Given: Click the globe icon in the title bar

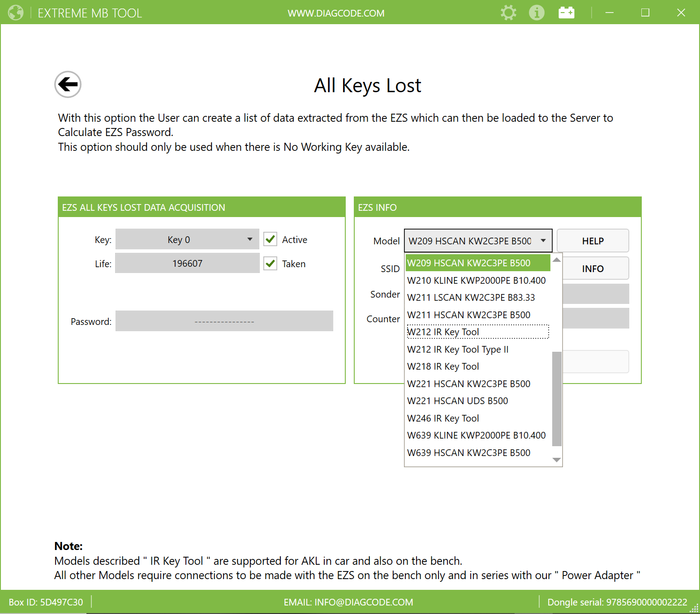Looking at the screenshot, I should (16, 13).
